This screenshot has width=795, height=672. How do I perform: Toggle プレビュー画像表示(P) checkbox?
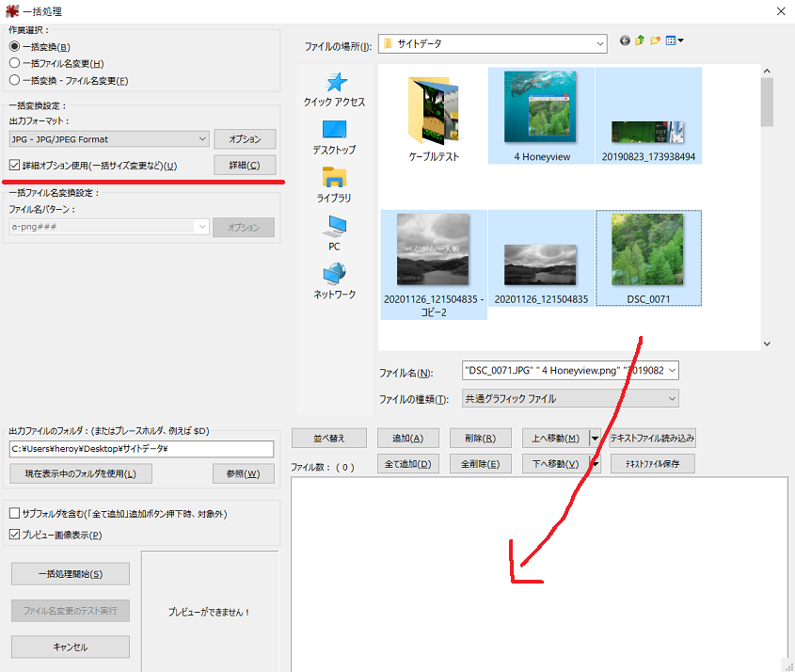point(15,534)
